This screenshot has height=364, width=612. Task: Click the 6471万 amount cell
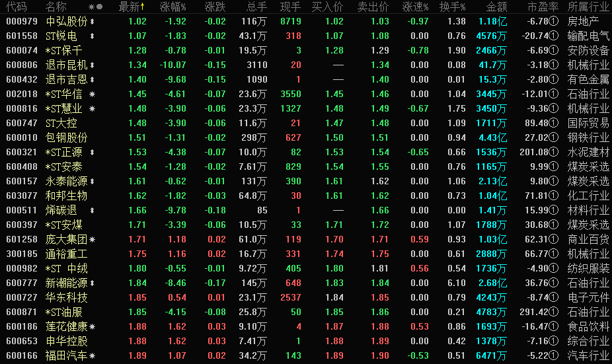click(x=491, y=356)
